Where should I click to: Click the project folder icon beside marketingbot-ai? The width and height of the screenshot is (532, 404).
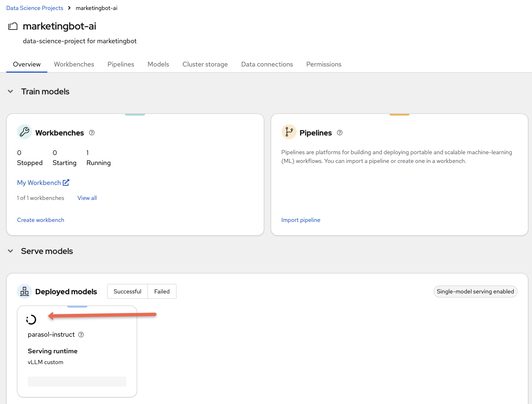(x=13, y=26)
